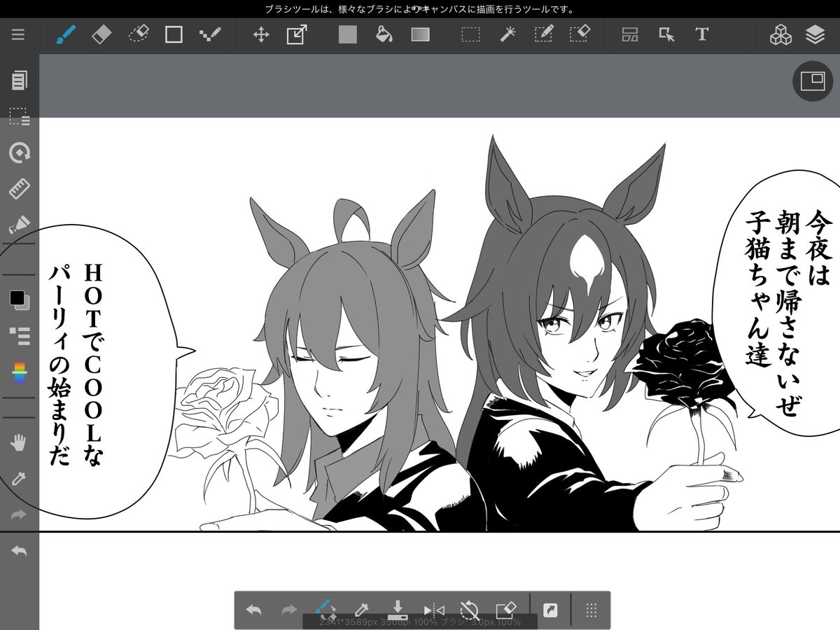Select the Panel Divide tool

click(630, 34)
